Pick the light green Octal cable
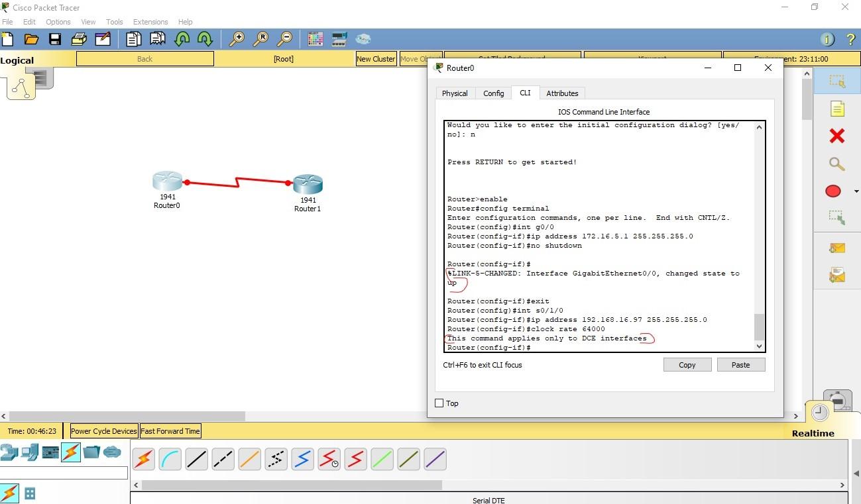The width and height of the screenshot is (861, 504). [x=382, y=459]
